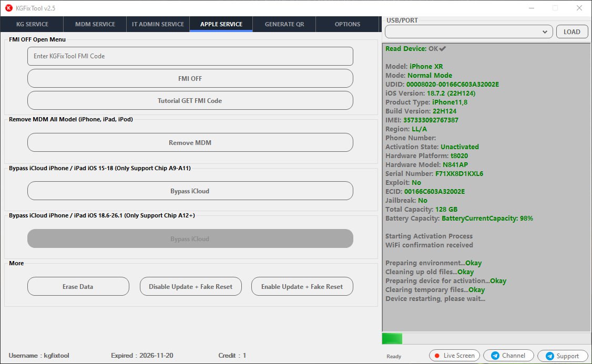This screenshot has height=364, width=592.
Task: Close the KGFixTool window
Action: pyautogui.click(x=579, y=8)
